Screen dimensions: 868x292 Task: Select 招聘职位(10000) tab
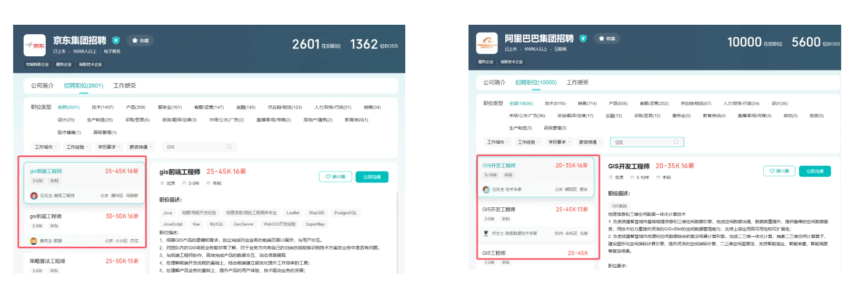point(536,82)
